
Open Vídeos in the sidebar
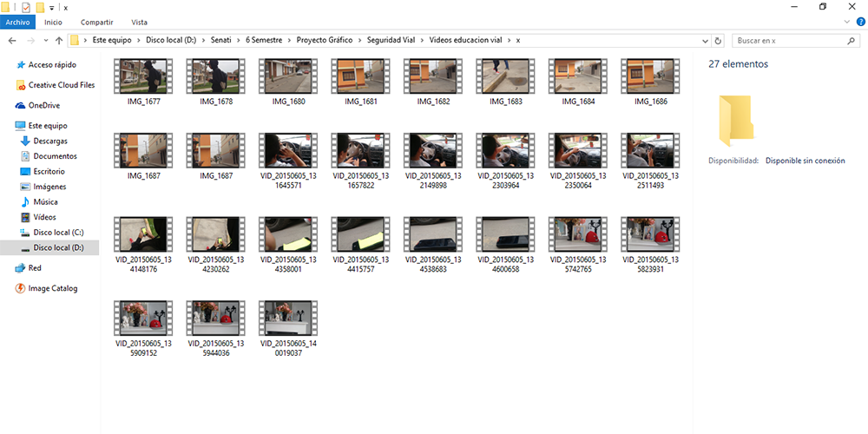(37, 217)
